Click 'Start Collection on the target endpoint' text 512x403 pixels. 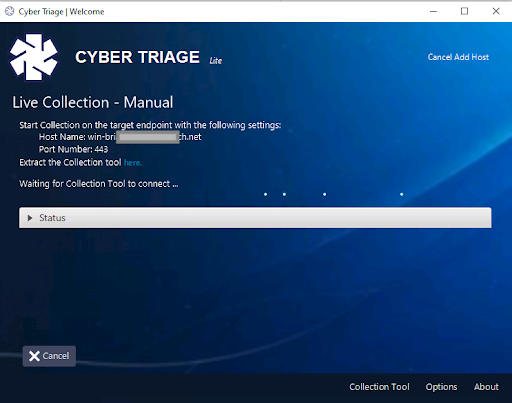pyautogui.click(x=150, y=125)
